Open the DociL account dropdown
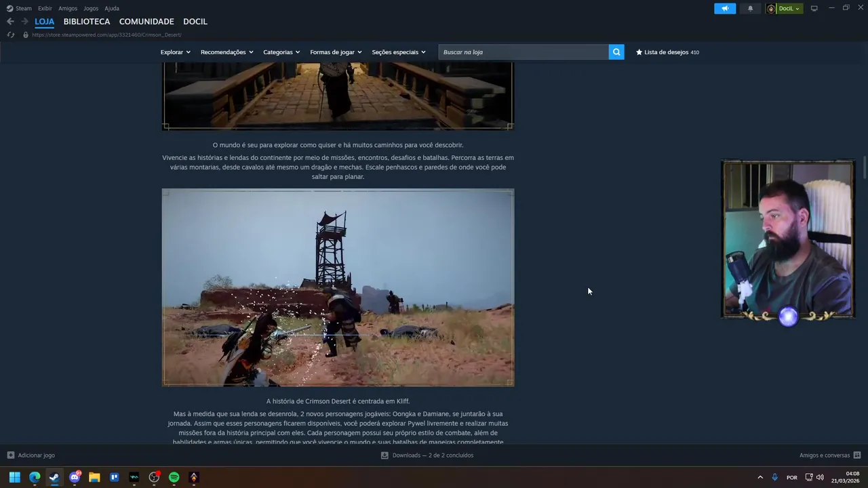The image size is (868, 488). 784,8
